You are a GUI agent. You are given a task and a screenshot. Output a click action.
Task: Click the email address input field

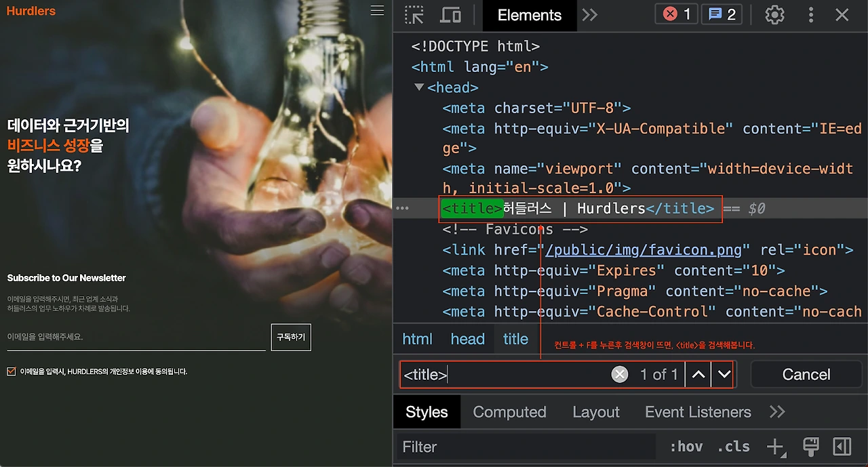pos(136,337)
